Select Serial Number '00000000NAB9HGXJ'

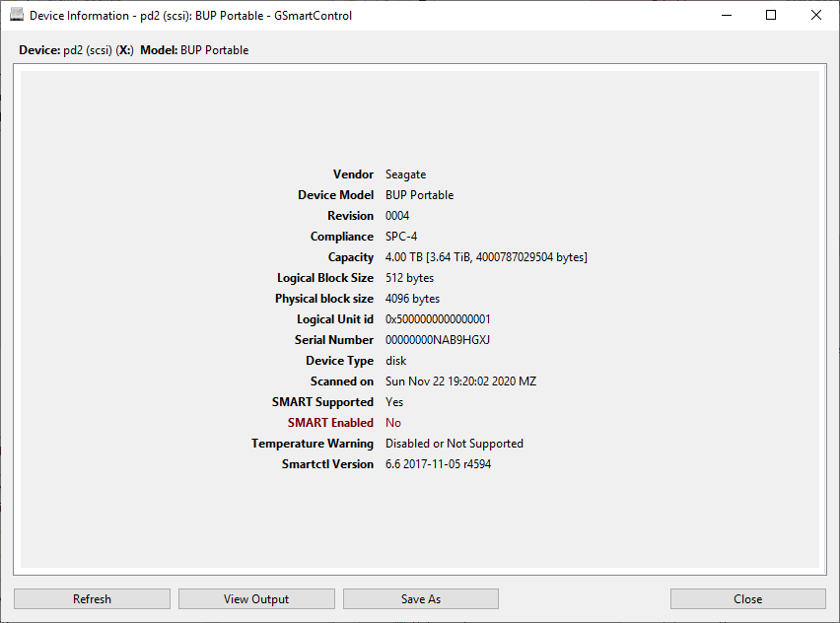pos(438,340)
